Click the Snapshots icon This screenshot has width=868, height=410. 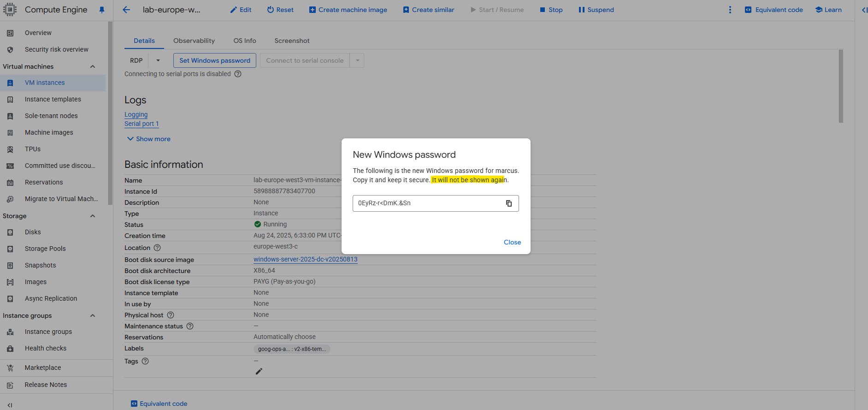[10, 266]
